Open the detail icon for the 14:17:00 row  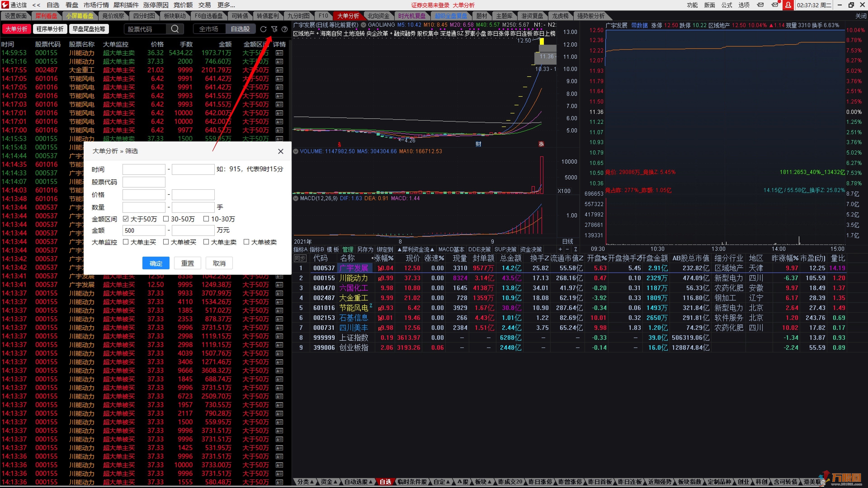(279, 130)
